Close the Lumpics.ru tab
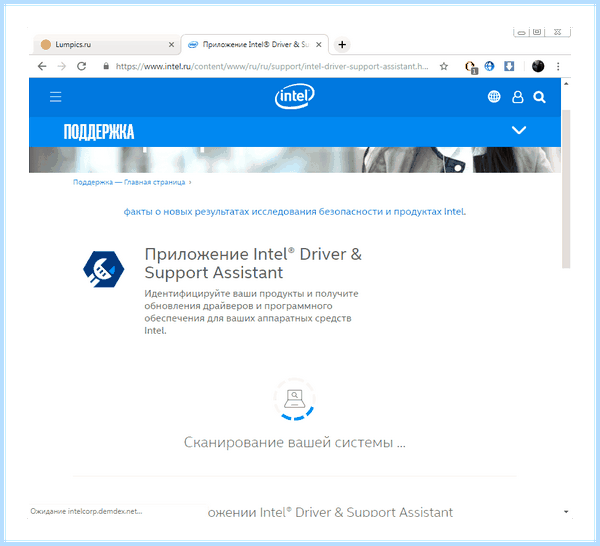Screen dimensions: 600x546 (x=171, y=45)
